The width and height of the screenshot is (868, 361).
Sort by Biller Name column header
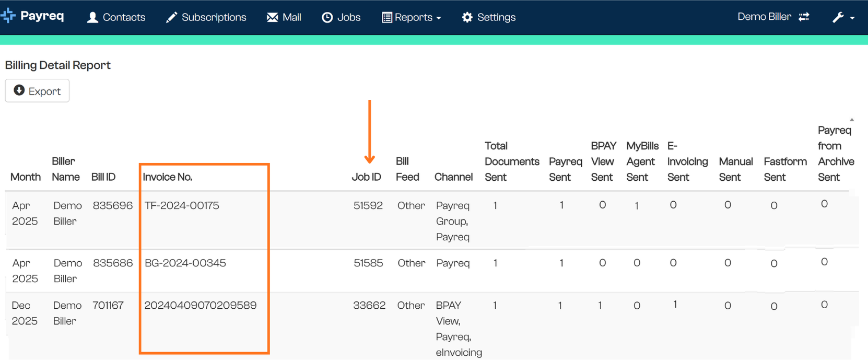pos(66,169)
